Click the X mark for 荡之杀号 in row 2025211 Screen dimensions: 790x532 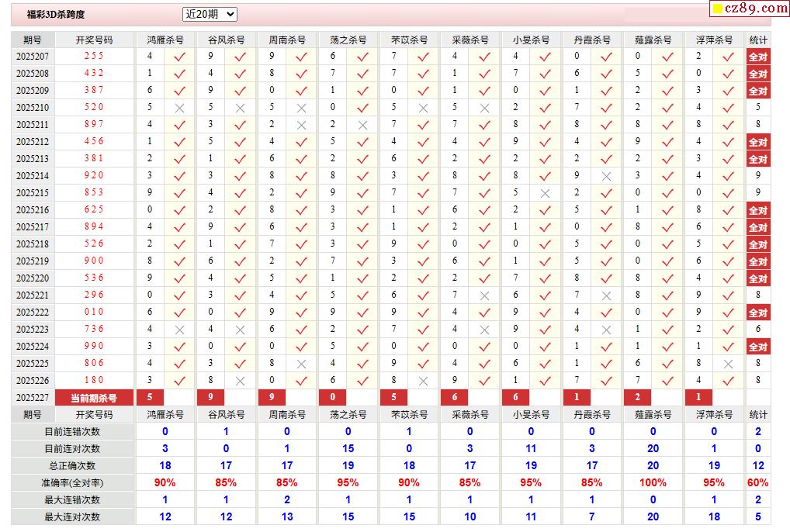(362, 126)
